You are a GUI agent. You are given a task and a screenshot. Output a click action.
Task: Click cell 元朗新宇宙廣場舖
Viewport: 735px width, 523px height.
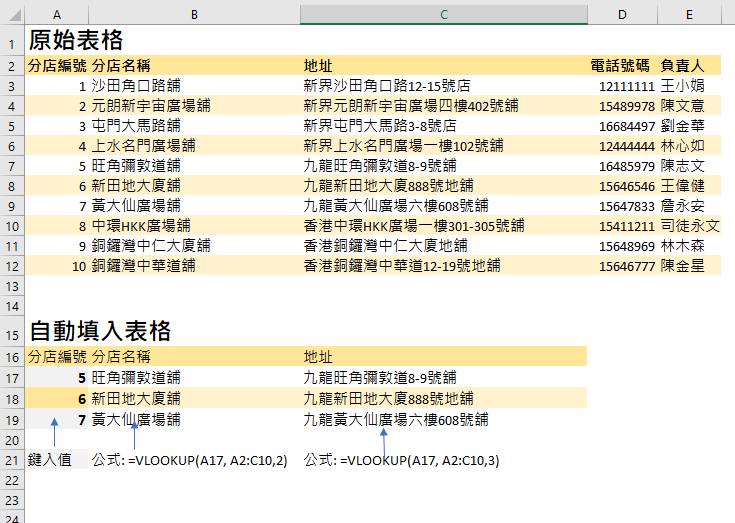151,106
